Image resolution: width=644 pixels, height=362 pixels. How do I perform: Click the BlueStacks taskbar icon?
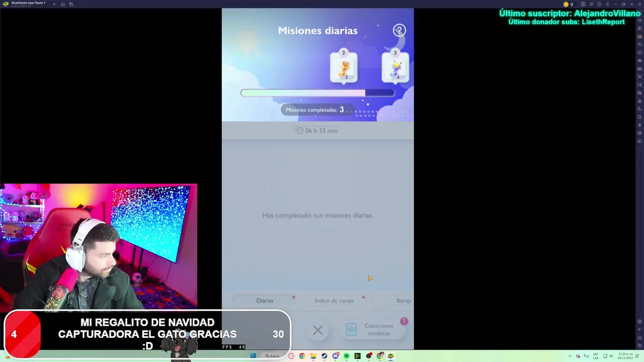click(x=390, y=356)
